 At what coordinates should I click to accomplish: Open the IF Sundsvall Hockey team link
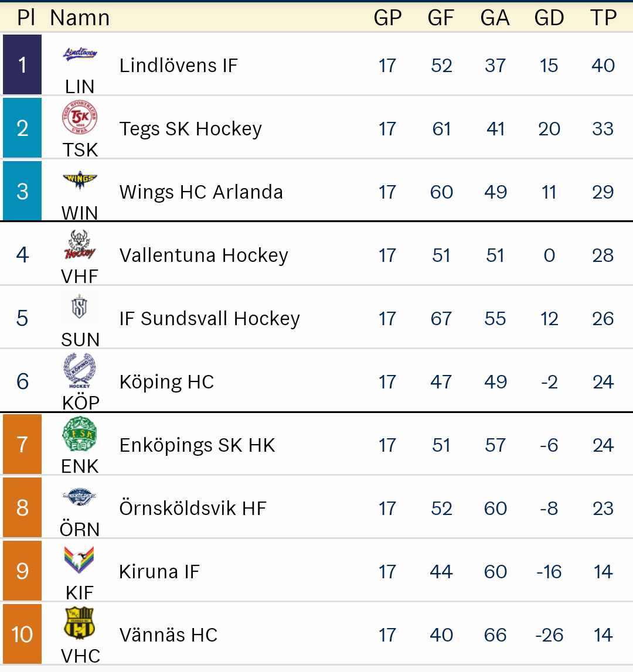click(210, 319)
